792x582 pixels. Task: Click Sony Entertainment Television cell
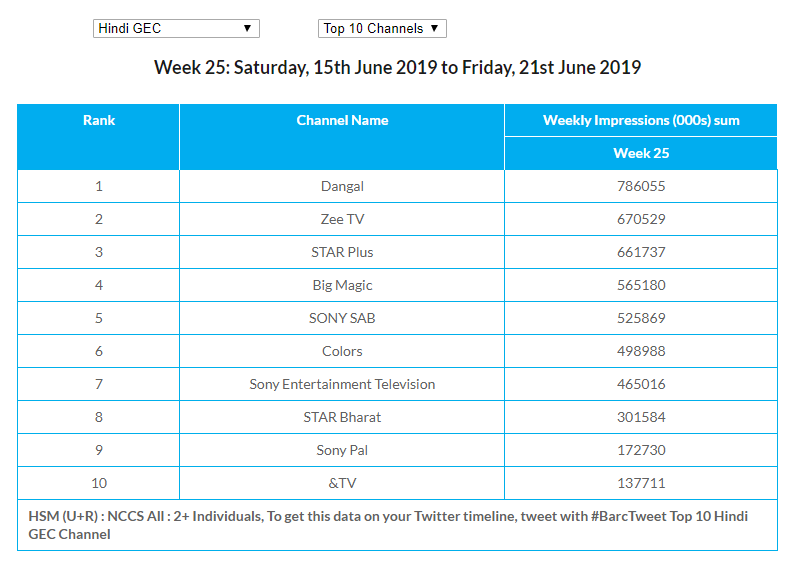[x=342, y=384]
